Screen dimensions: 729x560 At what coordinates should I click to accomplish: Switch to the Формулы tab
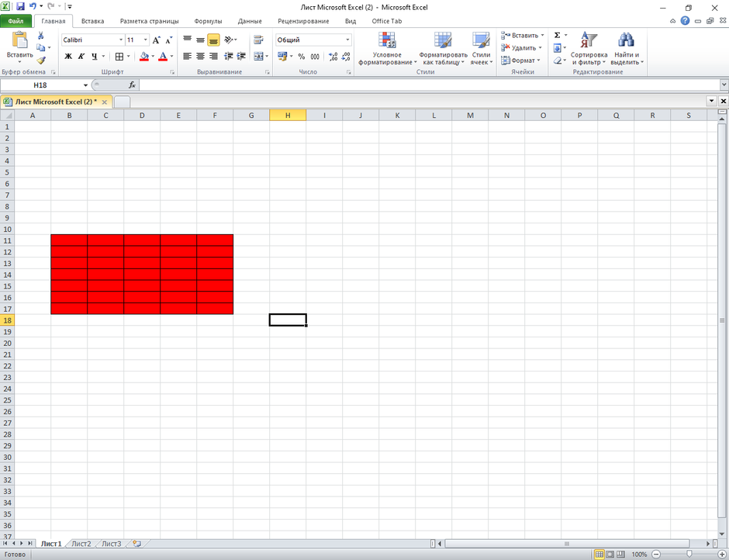tap(208, 21)
